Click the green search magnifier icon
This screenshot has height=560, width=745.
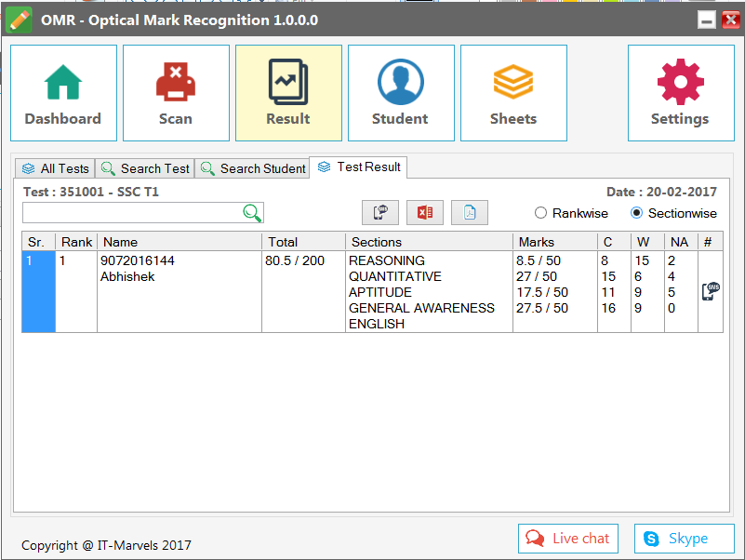pyautogui.click(x=252, y=212)
